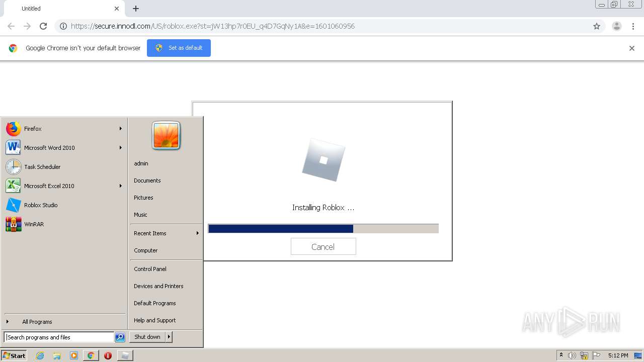Open Devices and Printers
Image resolution: width=644 pixels, height=362 pixels.
(x=158, y=286)
